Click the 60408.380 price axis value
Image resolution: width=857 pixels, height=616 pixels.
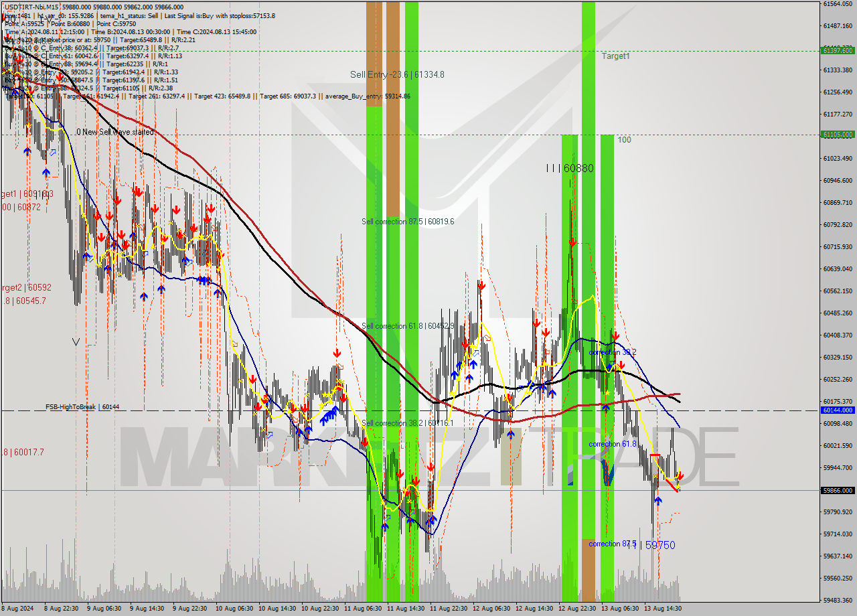(x=838, y=335)
